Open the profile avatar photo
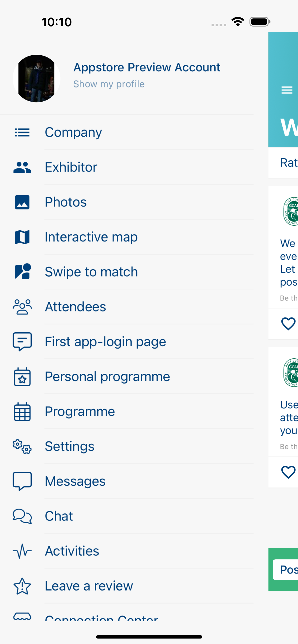 point(36,79)
